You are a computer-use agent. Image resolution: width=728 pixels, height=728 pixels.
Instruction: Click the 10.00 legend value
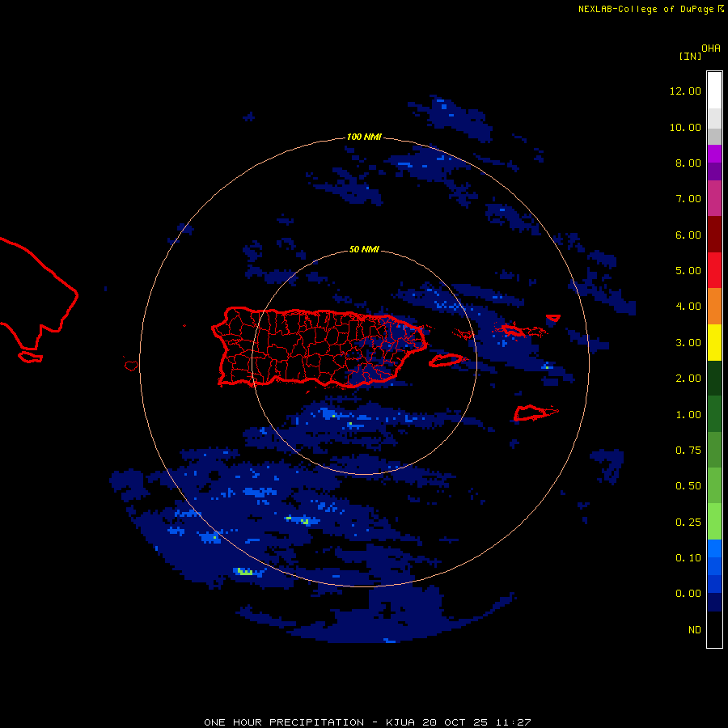coord(685,127)
